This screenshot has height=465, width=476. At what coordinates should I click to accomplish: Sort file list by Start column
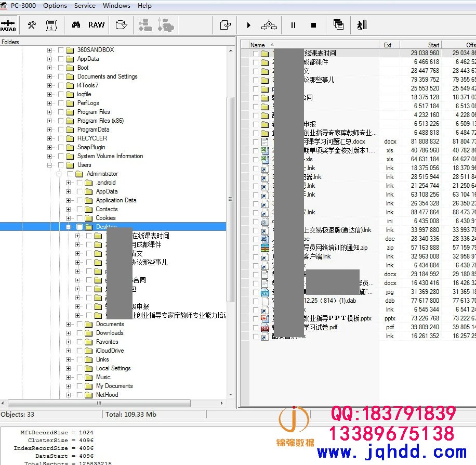click(420, 45)
